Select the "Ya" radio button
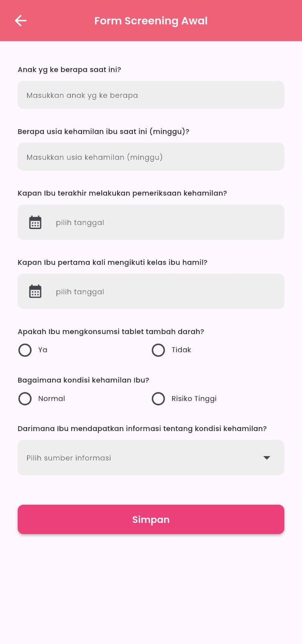The image size is (302, 644). coord(25,350)
